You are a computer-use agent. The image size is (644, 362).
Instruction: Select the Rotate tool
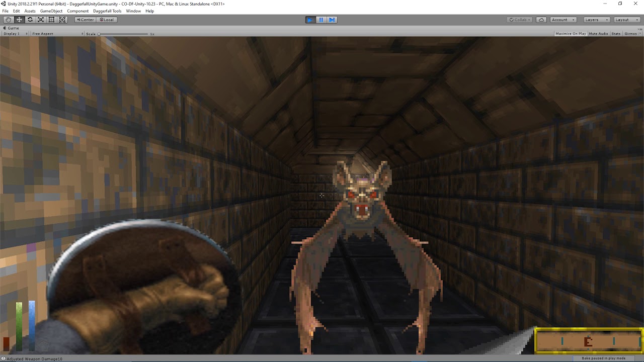click(30, 20)
